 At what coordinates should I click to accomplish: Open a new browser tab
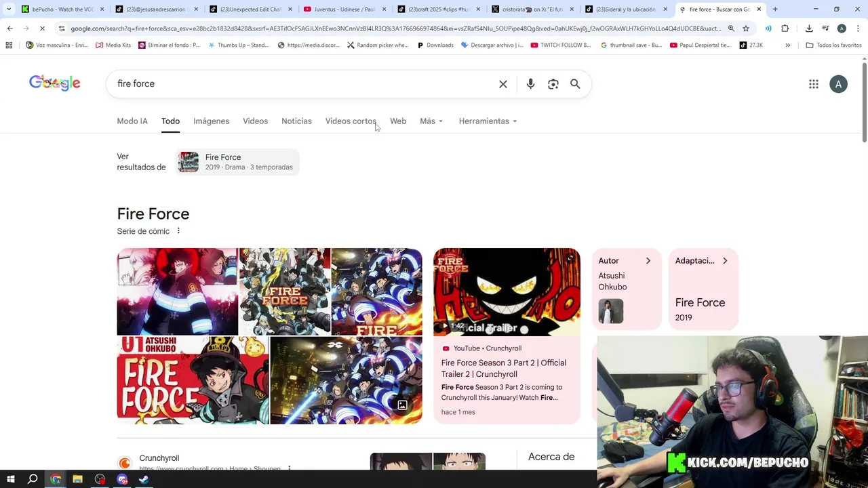coord(775,9)
